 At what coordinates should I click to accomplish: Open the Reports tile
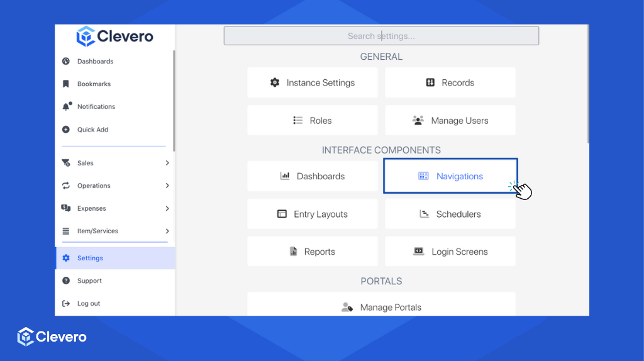(x=312, y=252)
